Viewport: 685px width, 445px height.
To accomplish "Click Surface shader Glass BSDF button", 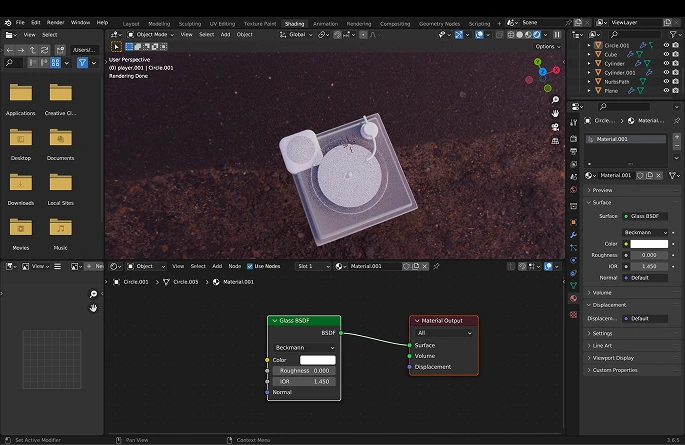I will (645, 216).
